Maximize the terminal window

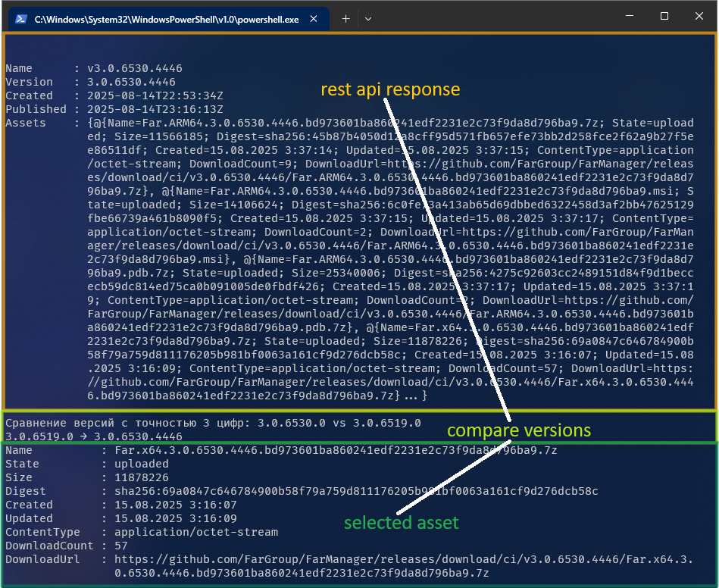[664, 16]
